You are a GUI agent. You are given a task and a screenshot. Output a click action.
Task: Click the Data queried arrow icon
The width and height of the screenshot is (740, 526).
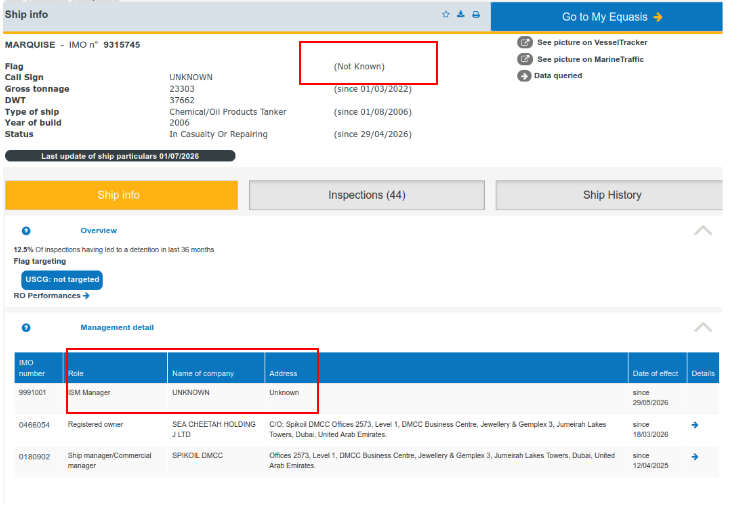524,76
